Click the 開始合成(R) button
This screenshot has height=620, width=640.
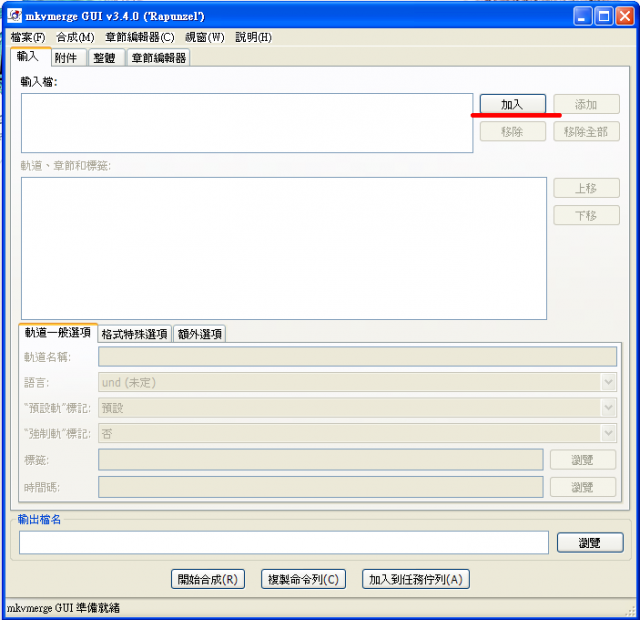pyautogui.click(x=208, y=579)
